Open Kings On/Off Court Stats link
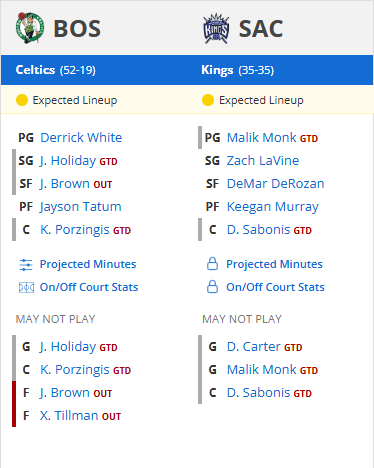The height and width of the screenshot is (468, 374). coord(275,287)
